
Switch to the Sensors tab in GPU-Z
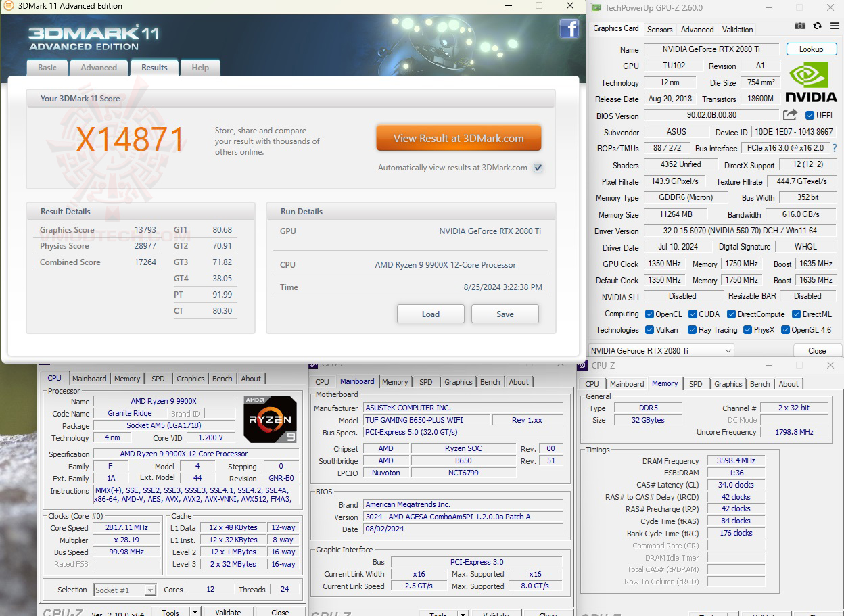pyautogui.click(x=659, y=29)
